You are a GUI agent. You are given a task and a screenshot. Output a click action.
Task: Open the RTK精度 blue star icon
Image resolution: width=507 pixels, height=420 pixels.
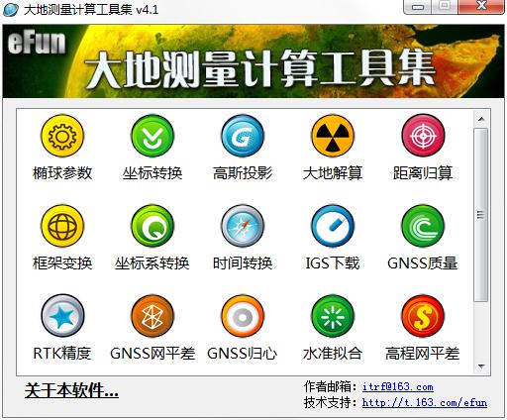point(62,316)
